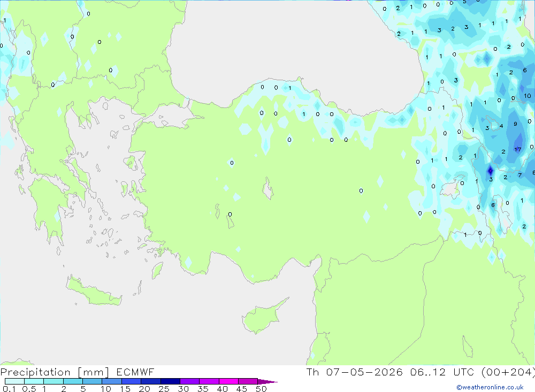Click the above-50 mm arrow-shaped legend swatch

tap(267, 382)
